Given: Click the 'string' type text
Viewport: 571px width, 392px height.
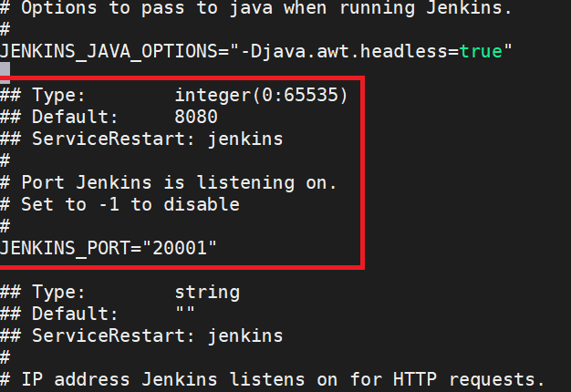Looking at the screenshot, I should tap(207, 293).
